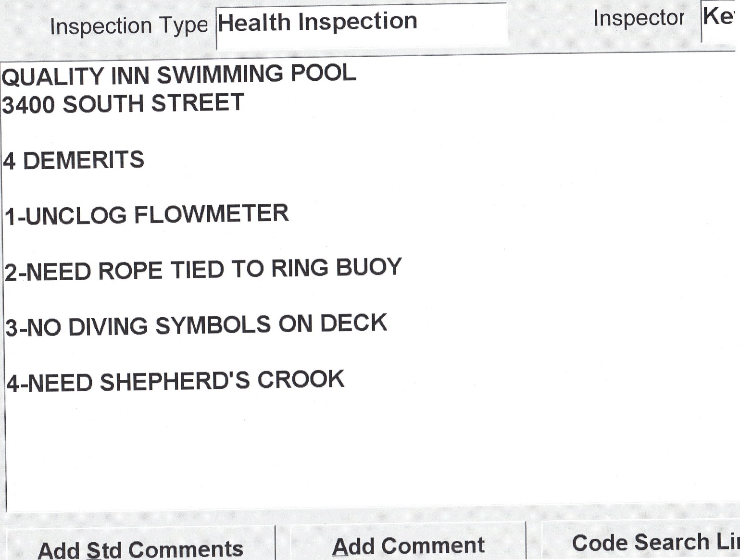Image resolution: width=740 pixels, height=560 pixels.
Task: Click the word UNCLOG in item 1
Action: point(76,216)
